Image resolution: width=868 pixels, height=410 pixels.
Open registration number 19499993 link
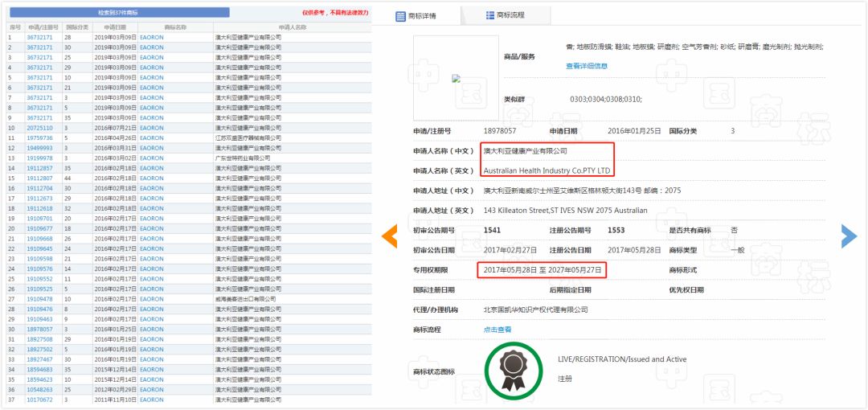39,148
